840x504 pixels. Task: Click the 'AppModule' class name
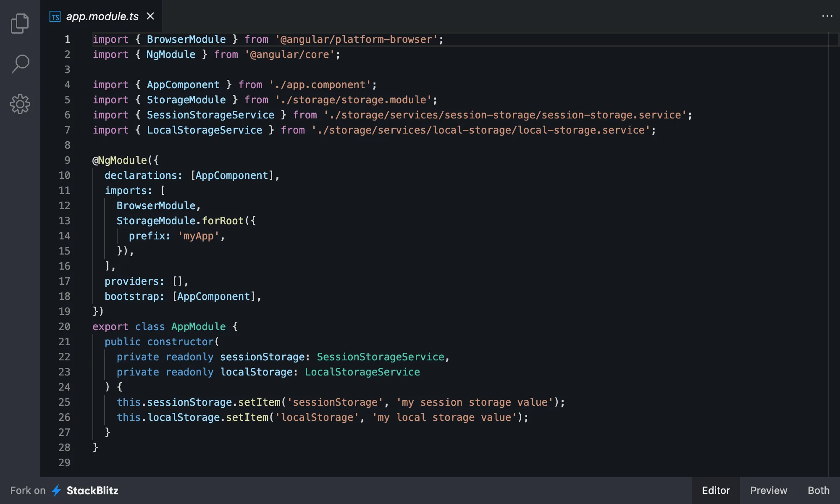(x=199, y=327)
